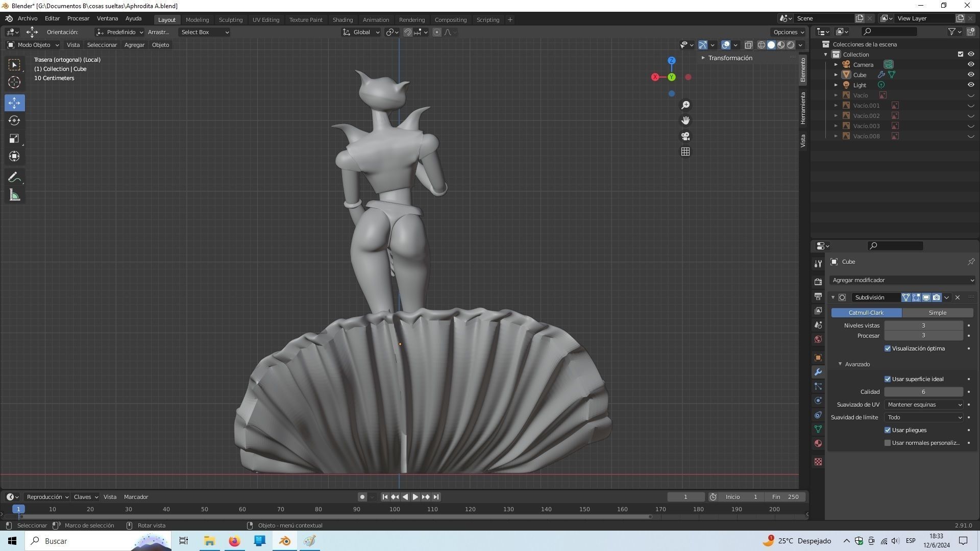Screen dimensions: 980x551
Task: Open Particles properties tab icon
Action: 818,386
